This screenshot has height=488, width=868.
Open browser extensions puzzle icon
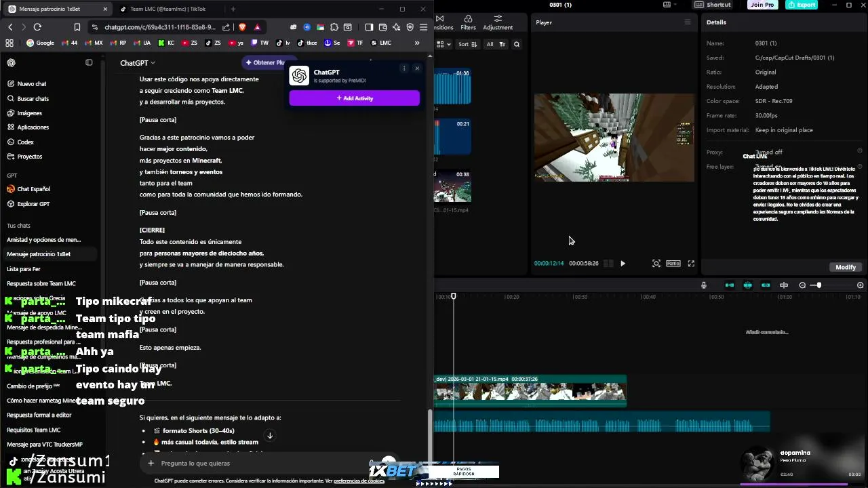pyautogui.click(x=334, y=27)
